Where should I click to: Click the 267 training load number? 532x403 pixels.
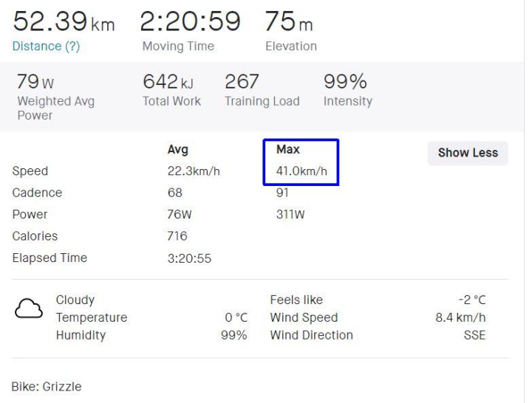[x=240, y=83]
